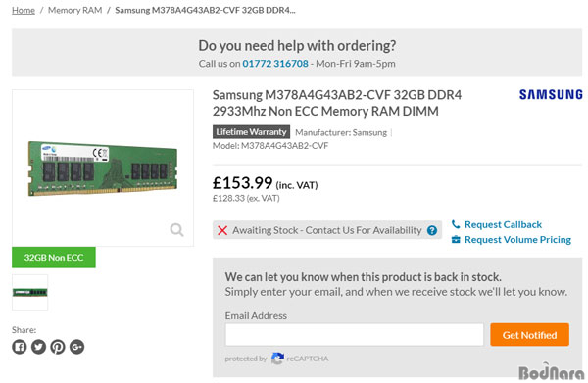Share the product on Pinterest
Screen dimensions: 588x383
point(58,347)
